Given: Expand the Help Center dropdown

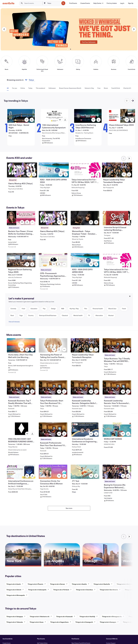Looking at the screenshot, I should click(98, 3).
